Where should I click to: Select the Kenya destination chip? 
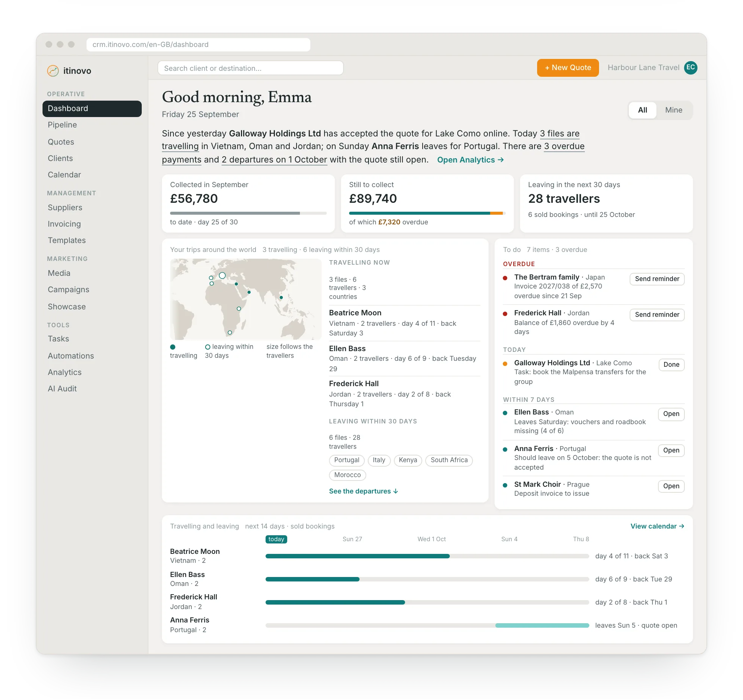pyautogui.click(x=407, y=461)
